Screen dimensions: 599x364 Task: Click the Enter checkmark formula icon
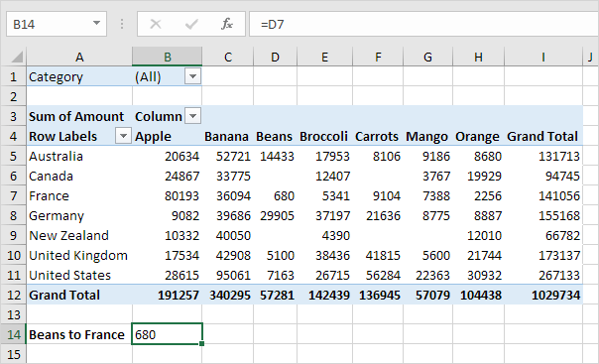coord(191,24)
